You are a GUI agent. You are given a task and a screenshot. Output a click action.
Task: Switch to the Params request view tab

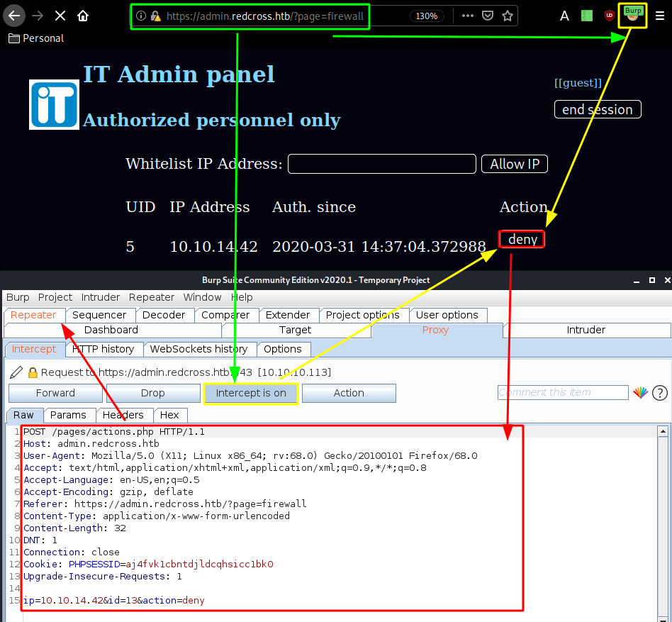click(x=68, y=415)
